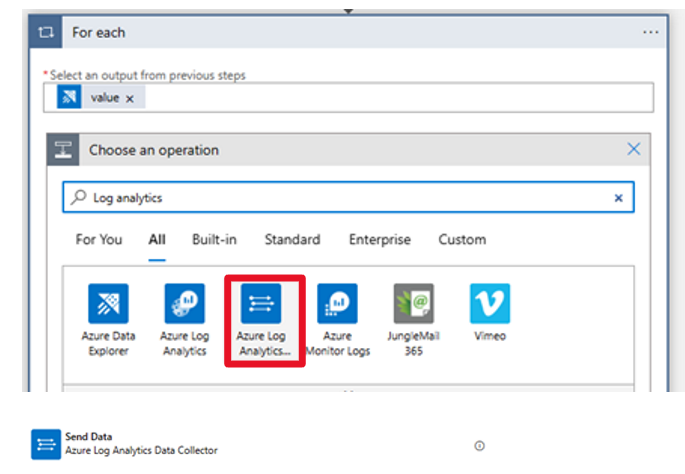Click the Select an output field
This screenshot has height=474, width=685.
point(348,97)
